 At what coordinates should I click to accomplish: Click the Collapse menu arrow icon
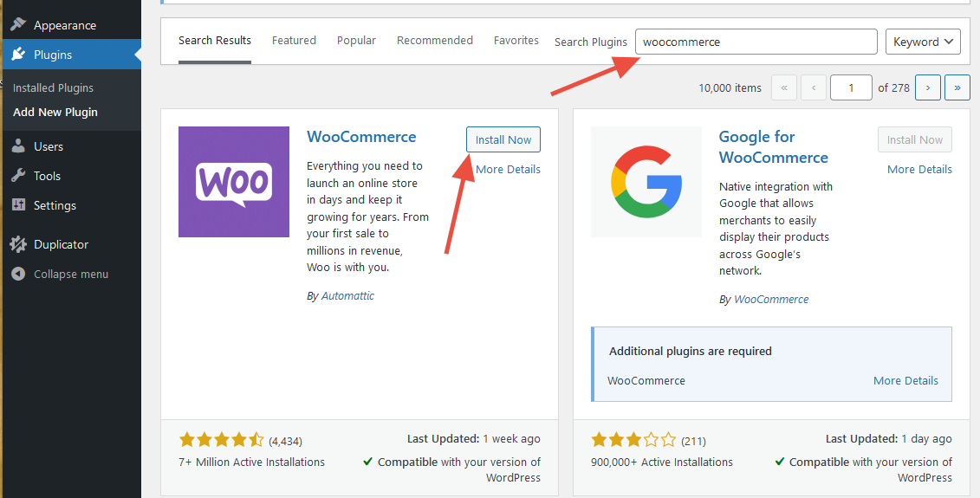18,274
